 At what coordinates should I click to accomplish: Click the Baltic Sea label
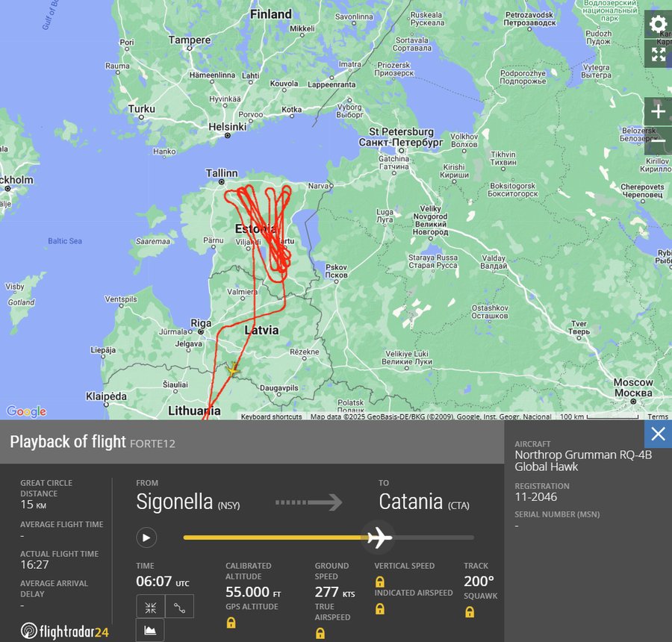click(65, 241)
